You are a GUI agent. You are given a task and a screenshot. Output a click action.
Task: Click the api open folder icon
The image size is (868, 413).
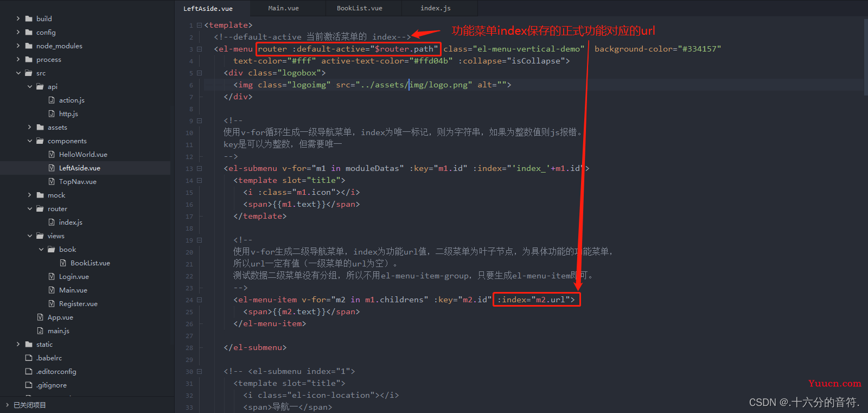[x=40, y=86]
